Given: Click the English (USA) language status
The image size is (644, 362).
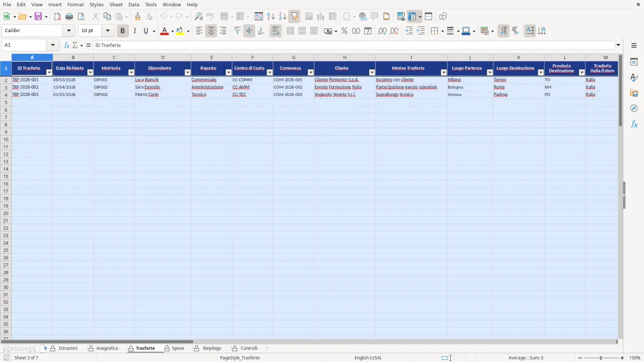Looking at the screenshot, I should click(368, 358).
